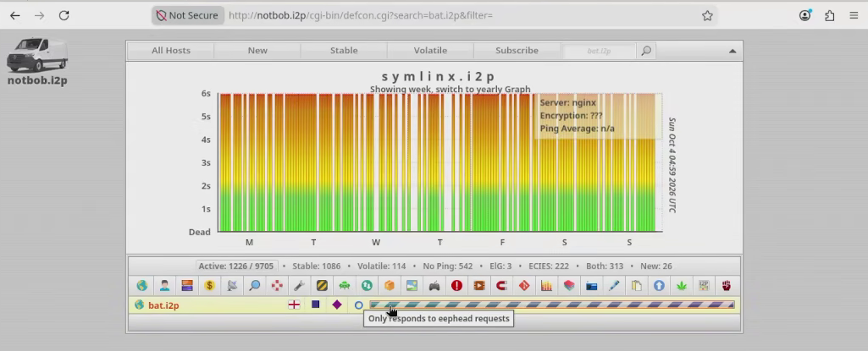This screenshot has height=351, width=868.
Task: Click the 'ElG: 3' stat
Action: point(500,266)
